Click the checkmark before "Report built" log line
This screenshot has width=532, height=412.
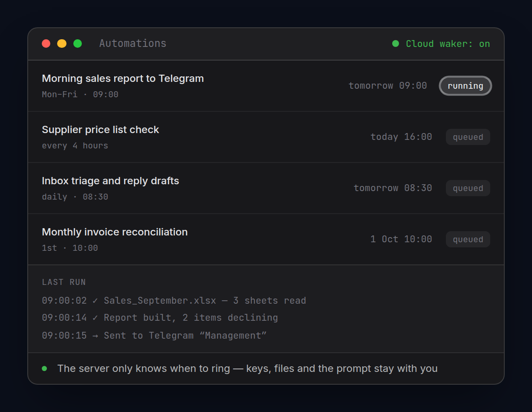point(95,318)
